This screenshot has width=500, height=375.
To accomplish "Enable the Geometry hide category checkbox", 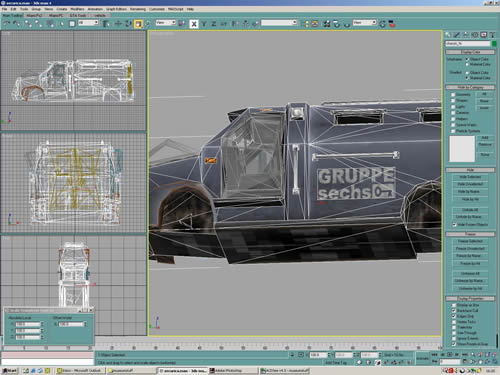I will tap(453, 95).
